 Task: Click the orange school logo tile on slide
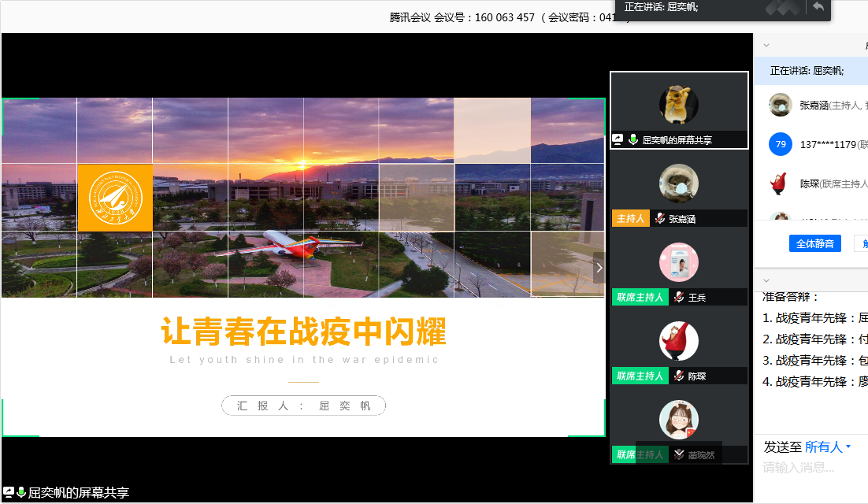click(x=115, y=198)
